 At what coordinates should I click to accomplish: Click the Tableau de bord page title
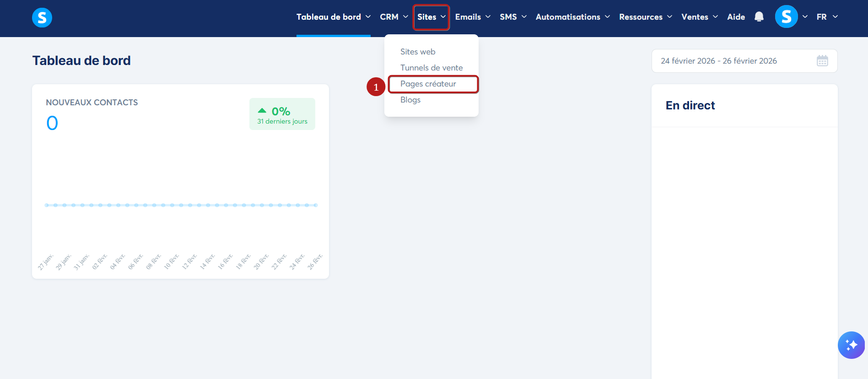(81, 60)
